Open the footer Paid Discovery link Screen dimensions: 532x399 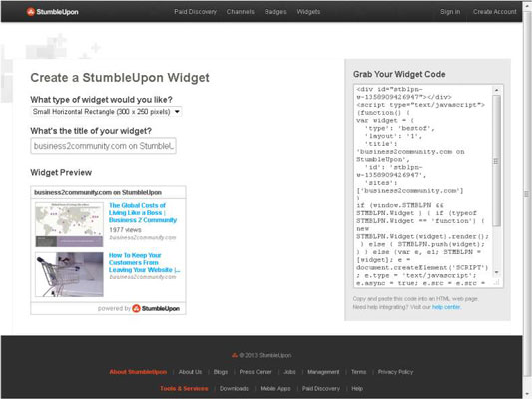[321, 388]
